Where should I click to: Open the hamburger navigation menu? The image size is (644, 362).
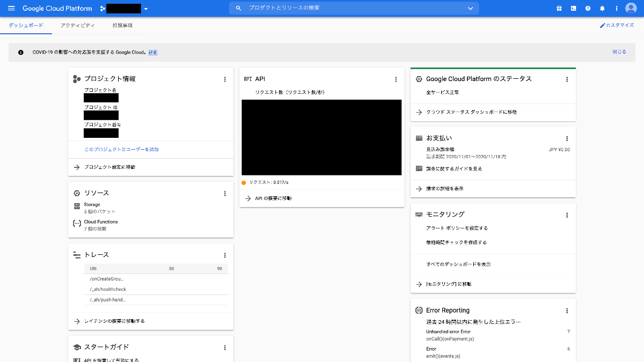pos(11,9)
